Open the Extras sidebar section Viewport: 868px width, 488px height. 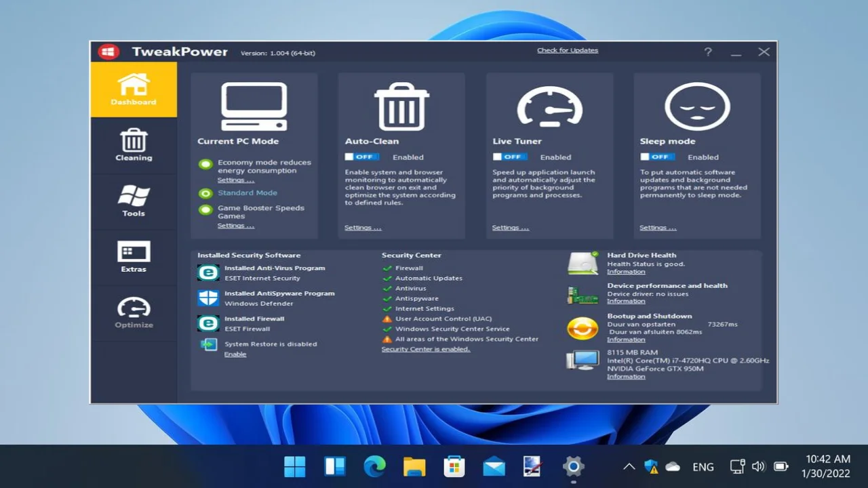pos(134,257)
